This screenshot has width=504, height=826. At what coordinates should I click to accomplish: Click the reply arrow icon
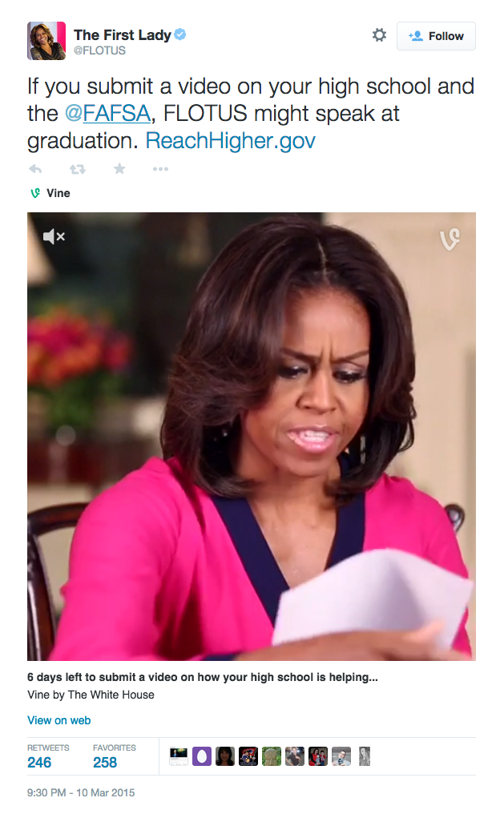(x=34, y=169)
